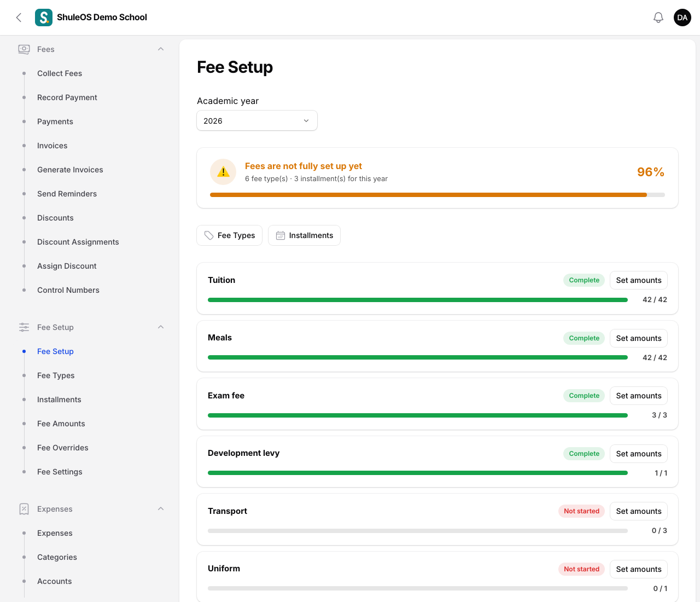
Task: Go to Send Reminders
Action: (x=67, y=194)
